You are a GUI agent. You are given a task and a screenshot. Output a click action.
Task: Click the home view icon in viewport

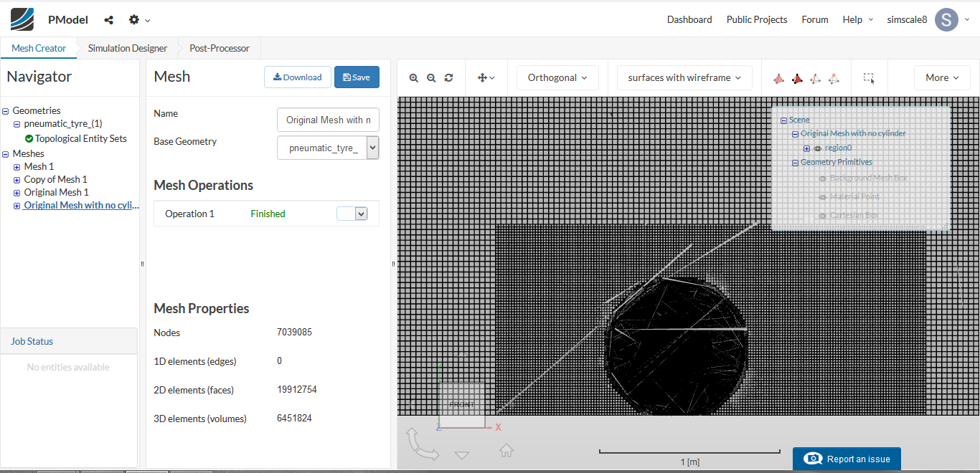coord(507,451)
